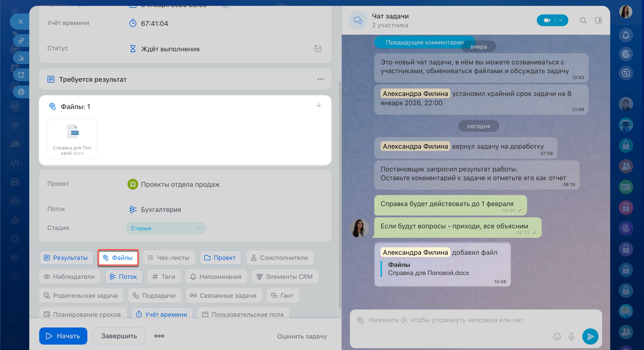Record a voice message with microphone icon
This screenshot has width=644, height=350.
pos(571,336)
